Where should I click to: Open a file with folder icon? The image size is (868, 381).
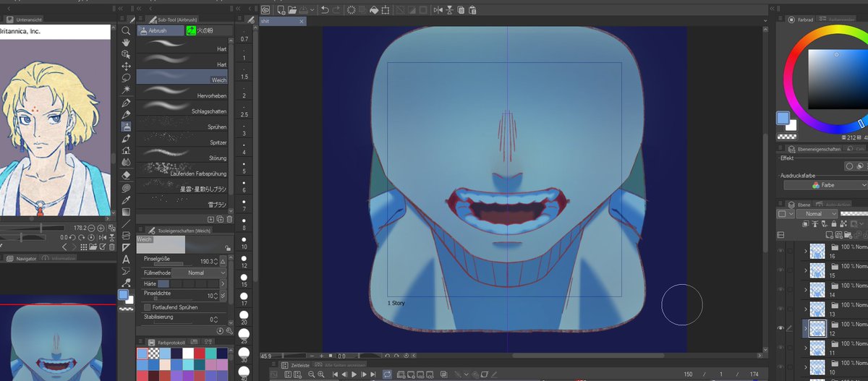[x=291, y=9]
